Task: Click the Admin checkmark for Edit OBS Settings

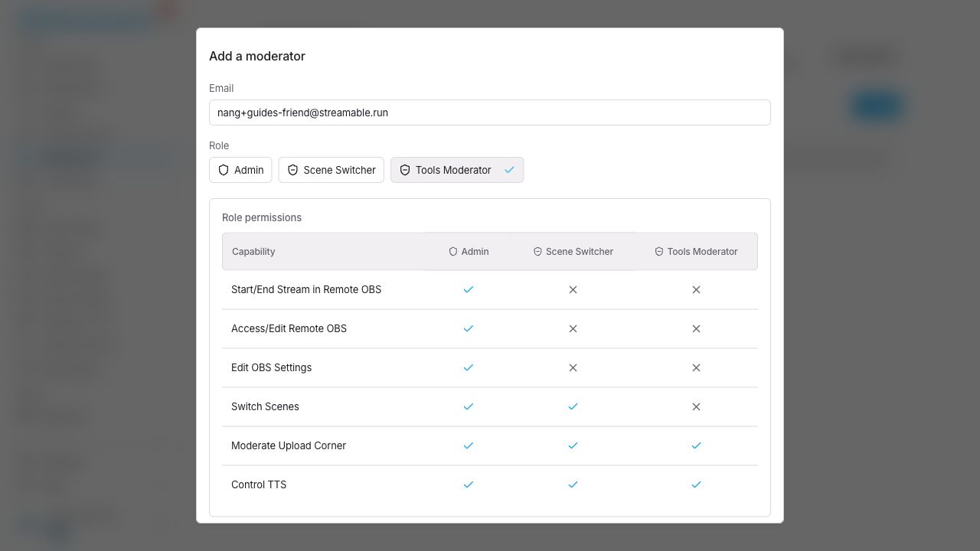Action: 469,368
